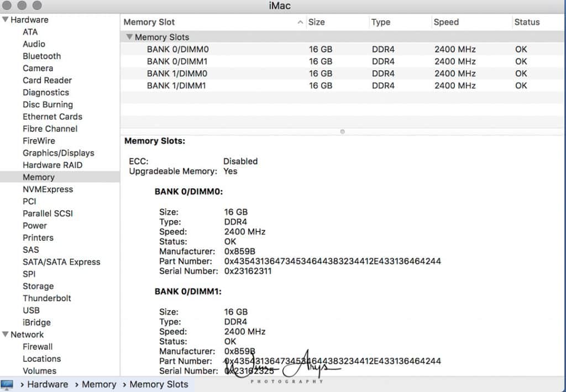Open NVMExpress information

point(48,189)
